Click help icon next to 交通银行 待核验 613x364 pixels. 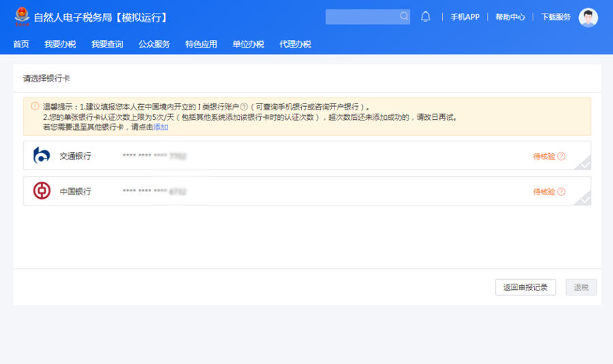(561, 156)
